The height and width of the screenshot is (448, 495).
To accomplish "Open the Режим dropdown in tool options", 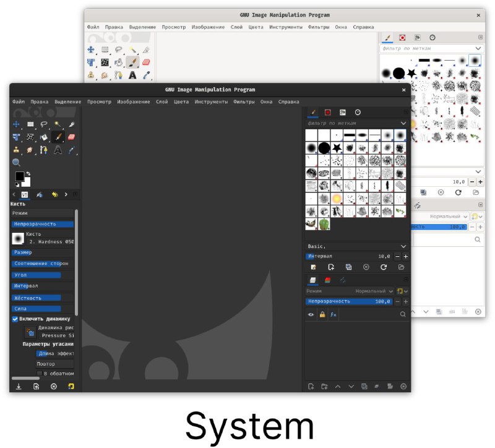I will coord(42,213).
